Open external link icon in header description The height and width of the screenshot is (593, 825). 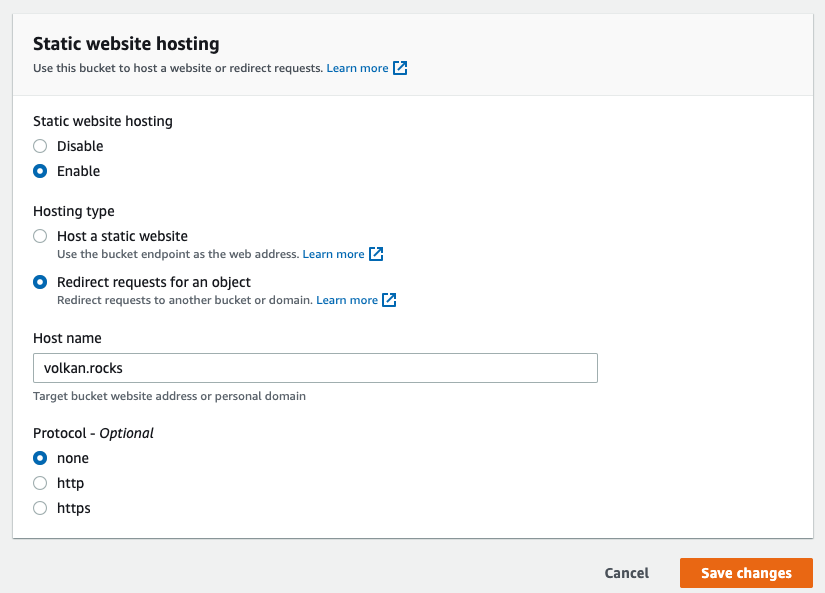[x=400, y=69]
